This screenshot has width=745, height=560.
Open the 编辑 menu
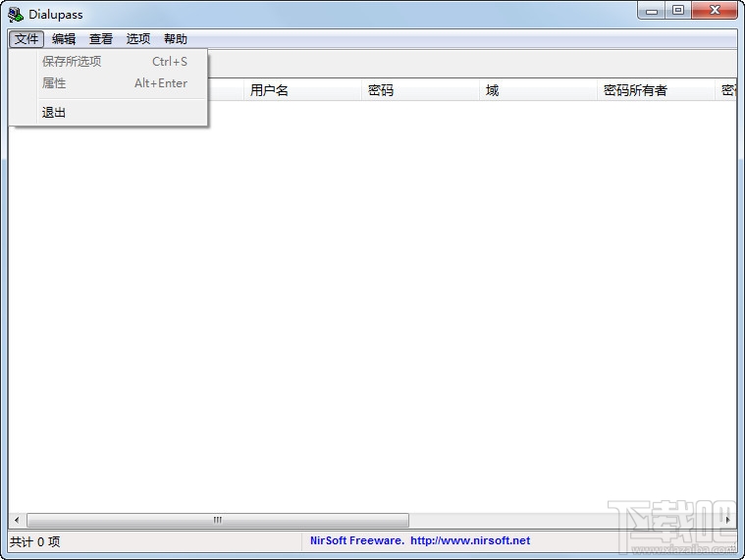coord(64,39)
